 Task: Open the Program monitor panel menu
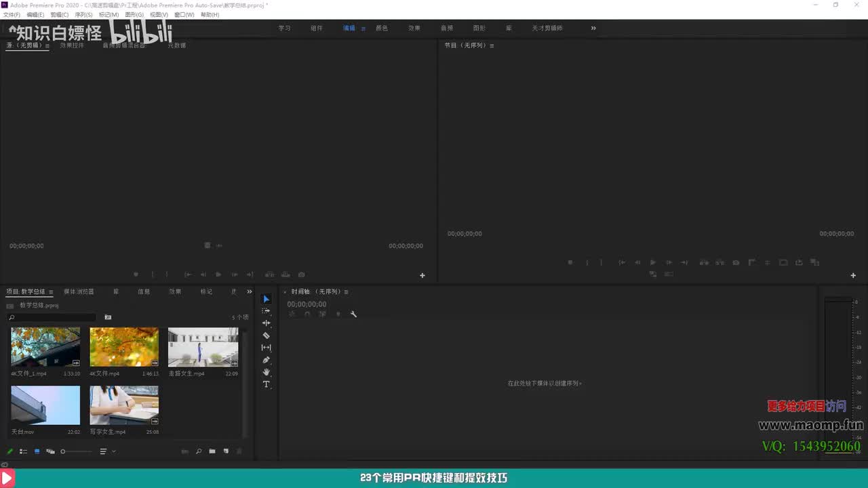point(492,45)
